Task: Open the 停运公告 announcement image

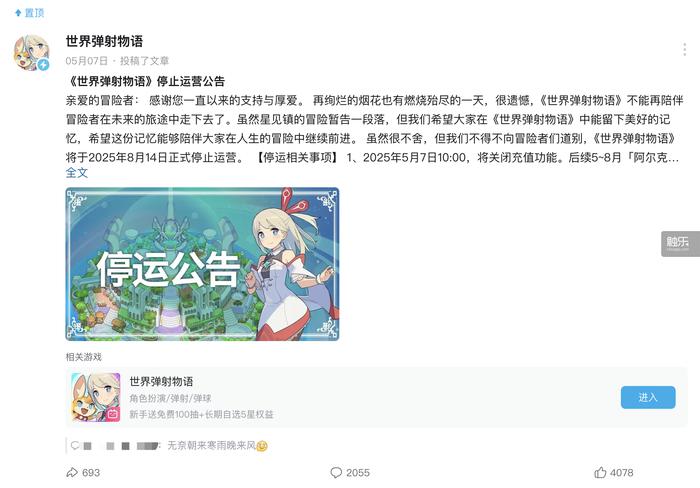Action: (202, 264)
